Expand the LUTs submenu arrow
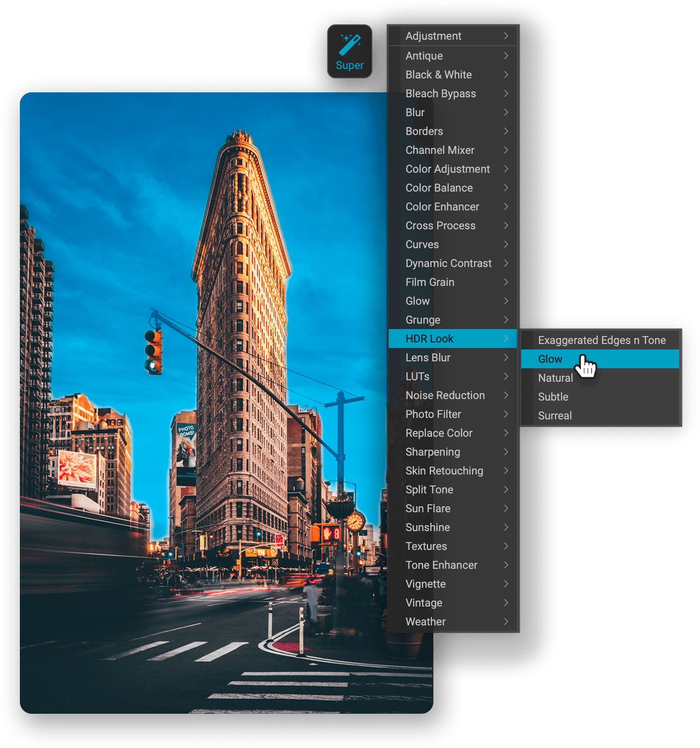The image size is (700, 748). (505, 376)
